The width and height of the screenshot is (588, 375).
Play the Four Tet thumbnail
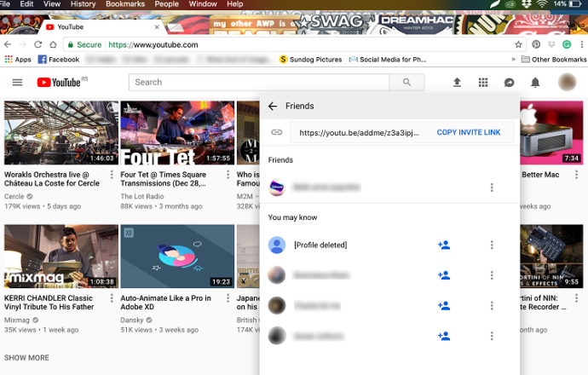(x=177, y=133)
